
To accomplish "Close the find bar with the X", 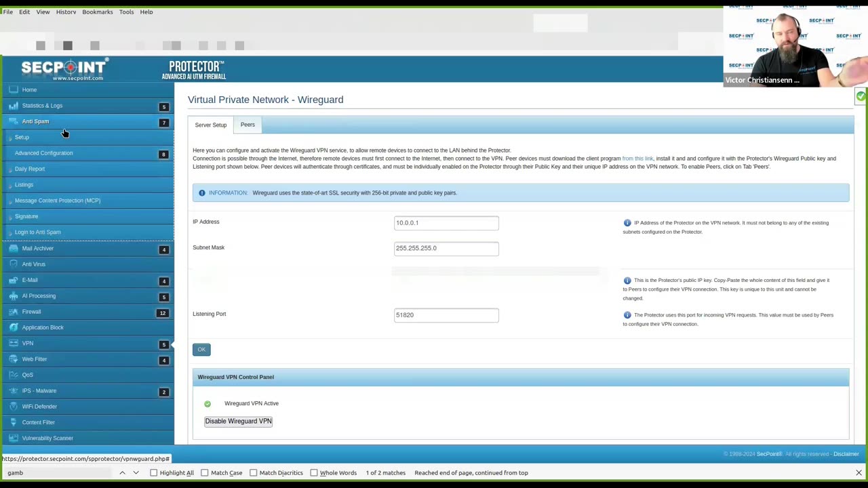I will (859, 472).
